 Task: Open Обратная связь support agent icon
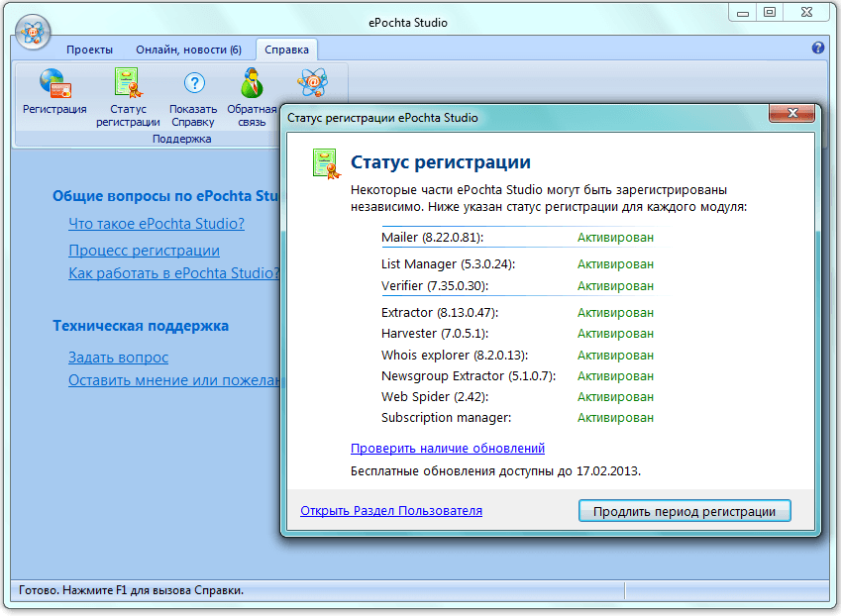click(252, 83)
